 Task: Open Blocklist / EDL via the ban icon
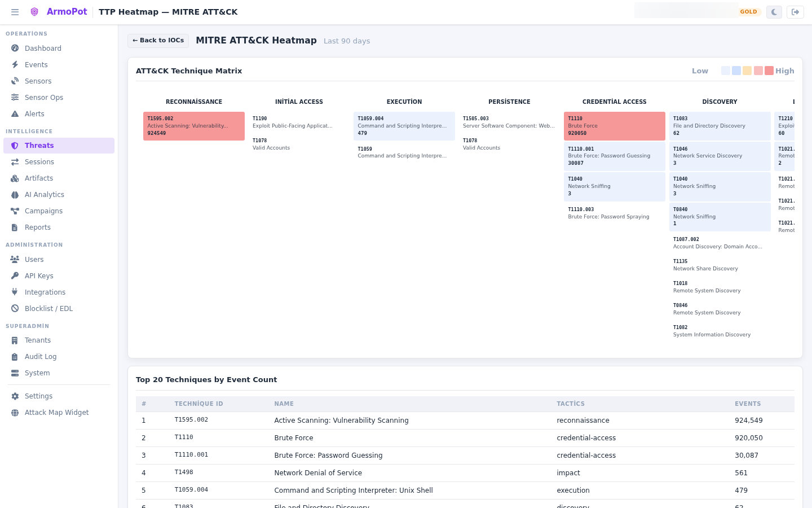[15, 309]
